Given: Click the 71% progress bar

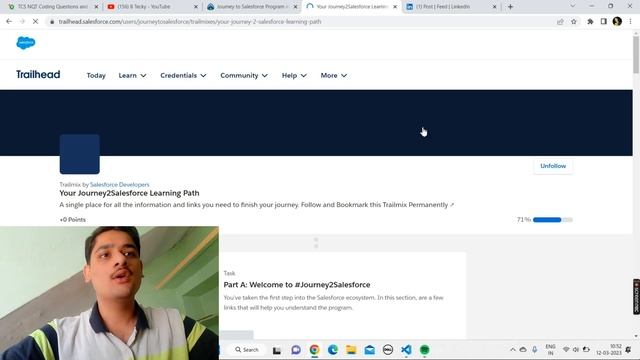Looking at the screenshot, I should point(553,220).
